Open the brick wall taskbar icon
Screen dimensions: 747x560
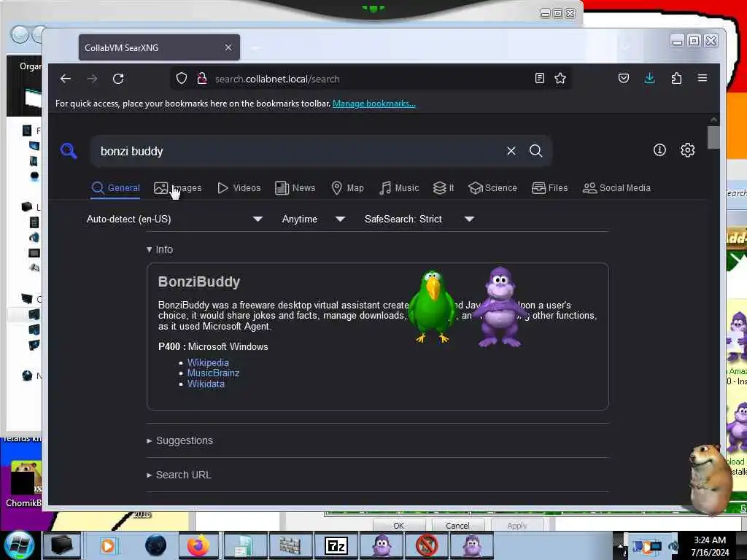(290, 546)
